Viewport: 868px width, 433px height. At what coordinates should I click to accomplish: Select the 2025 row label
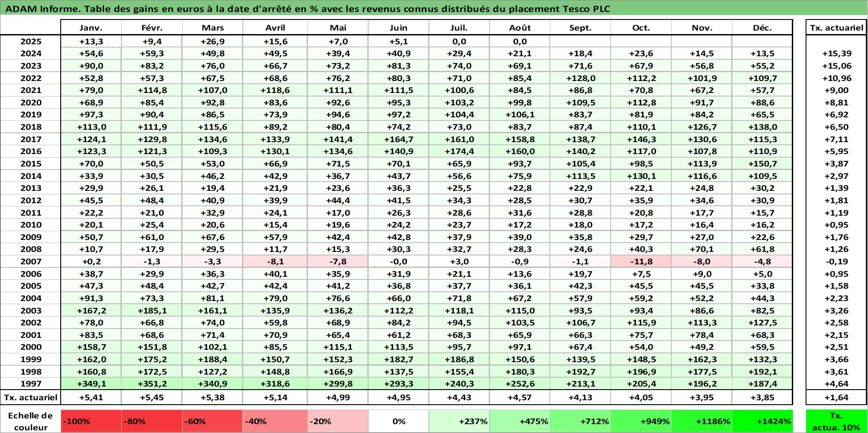click(31, 42)
